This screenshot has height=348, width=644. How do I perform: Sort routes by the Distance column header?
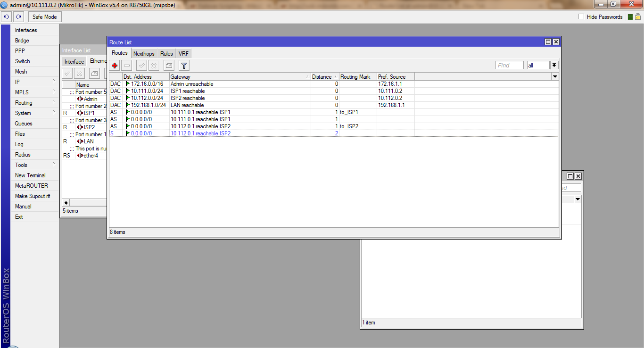pyautogui.click(x=325, y=77)
